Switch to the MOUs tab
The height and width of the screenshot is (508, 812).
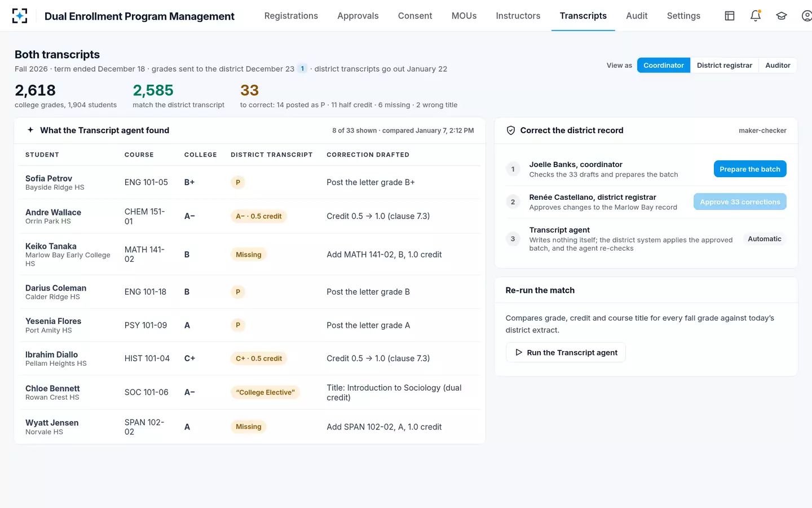464,16
